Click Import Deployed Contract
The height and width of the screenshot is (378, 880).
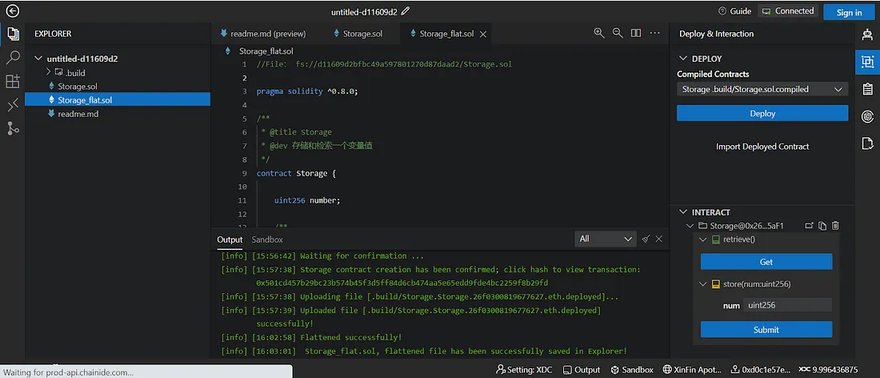pyautogui.click(x=762, y=147)
